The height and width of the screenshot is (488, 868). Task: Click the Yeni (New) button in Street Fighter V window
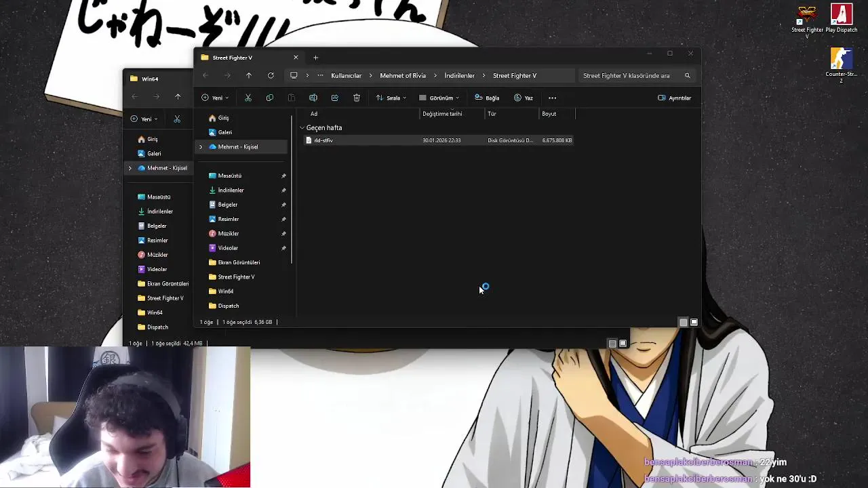tap(214, 98)
